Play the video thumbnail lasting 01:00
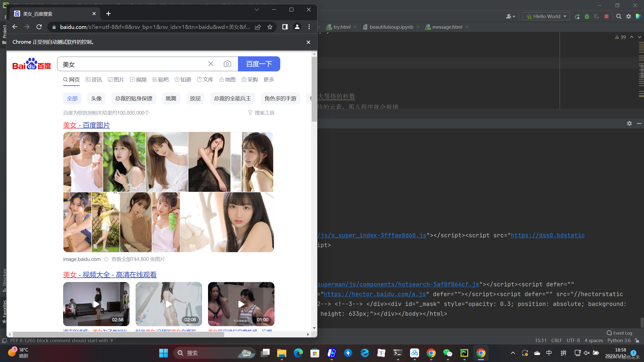The height and width of the screenshot is (362, 644). tap(241, 304)
